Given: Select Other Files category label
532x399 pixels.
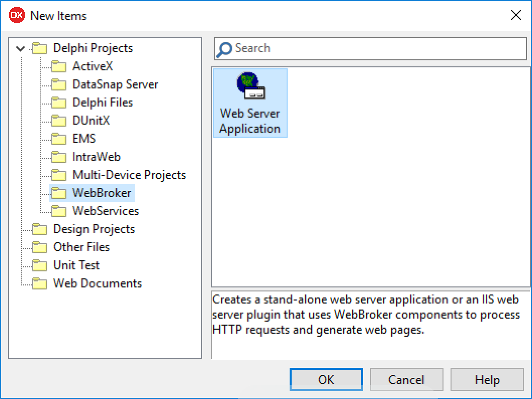Looking at the screenshot, I should click(x=82, y=247).
